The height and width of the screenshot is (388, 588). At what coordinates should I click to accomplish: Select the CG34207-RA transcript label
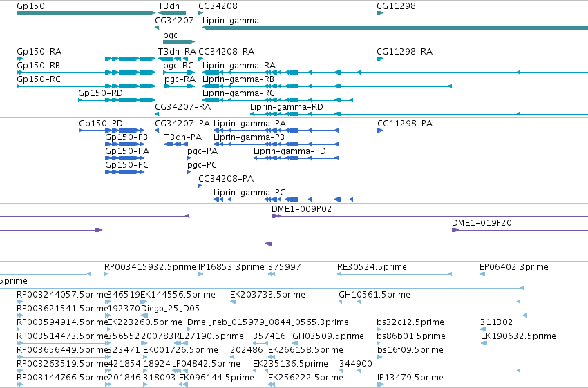[182, 107]
